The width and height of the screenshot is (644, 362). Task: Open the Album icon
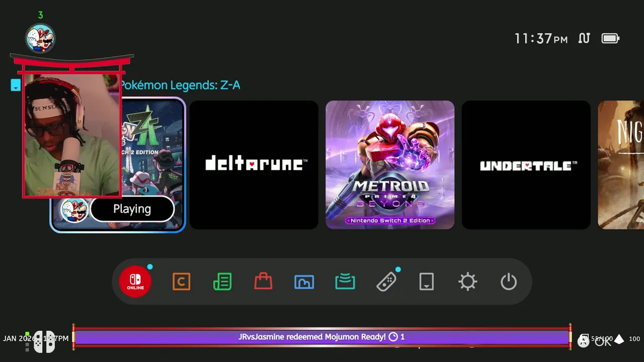[x=304, y=282]
